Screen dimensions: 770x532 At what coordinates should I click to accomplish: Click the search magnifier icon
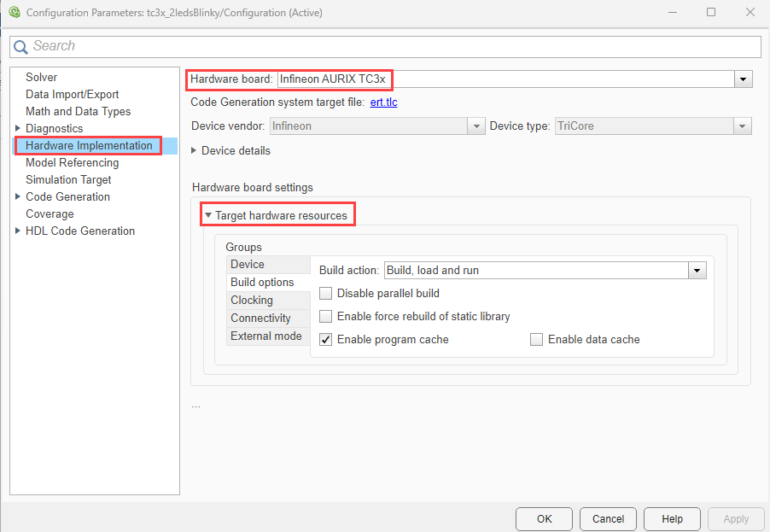click(x=21, y=47)
